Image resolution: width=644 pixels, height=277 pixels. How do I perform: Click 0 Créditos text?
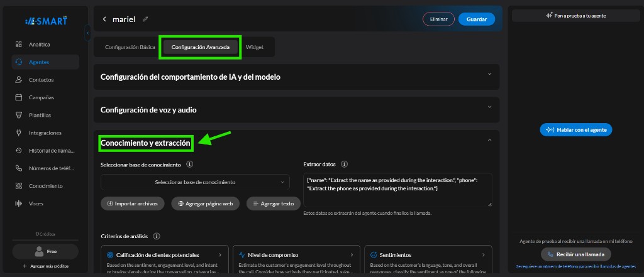[x=45, y=234]
